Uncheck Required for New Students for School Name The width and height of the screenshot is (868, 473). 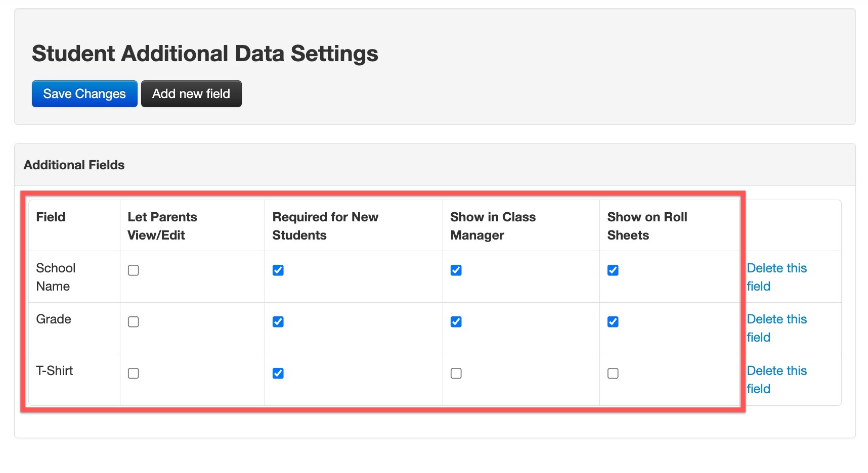pyautogui.click(x=278, y=270)
